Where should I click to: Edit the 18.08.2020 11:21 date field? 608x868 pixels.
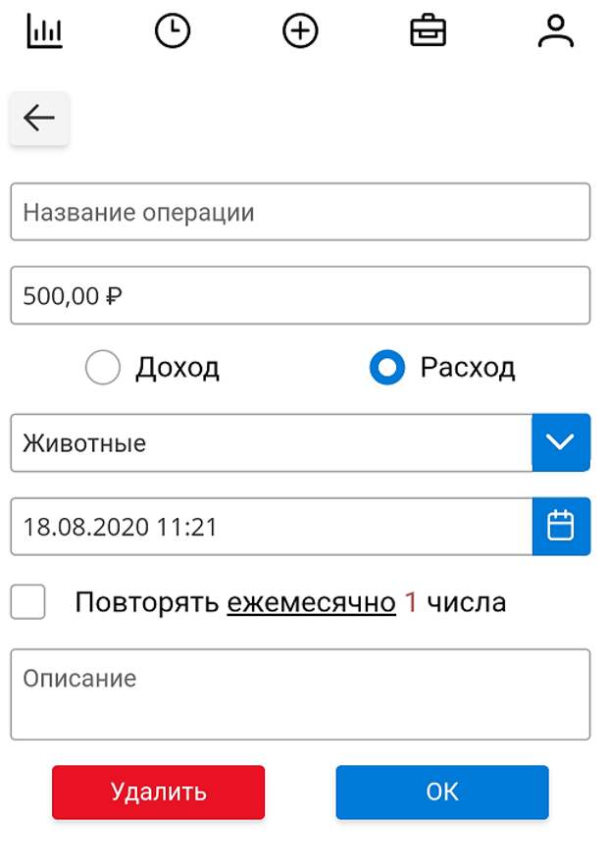click(272, 526)
